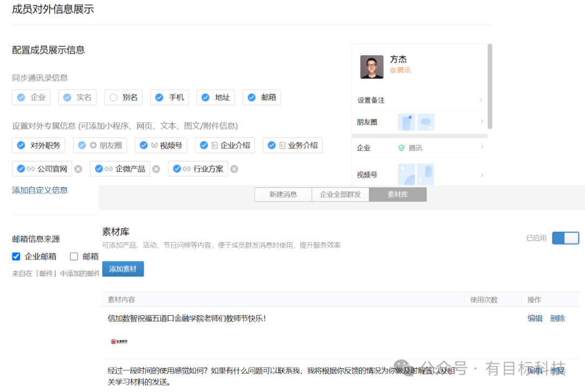The height and width of the screenshot is (392, 585).
Task: Click the 添加素材 button
Action: point(123,269)
